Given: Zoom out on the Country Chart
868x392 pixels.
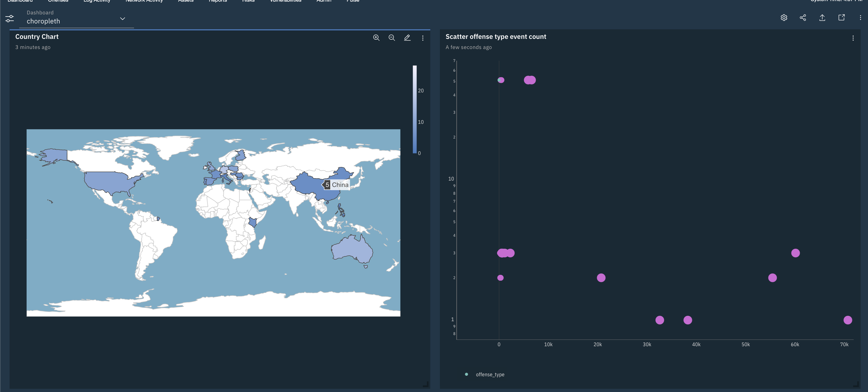Looking at the screenshot, I should [391, 38].
